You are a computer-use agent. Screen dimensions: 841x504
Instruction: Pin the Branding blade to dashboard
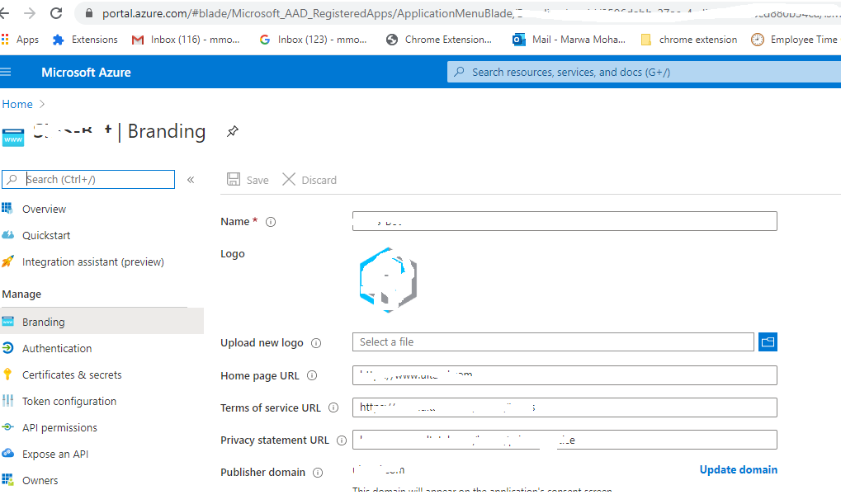click(232, 130)
